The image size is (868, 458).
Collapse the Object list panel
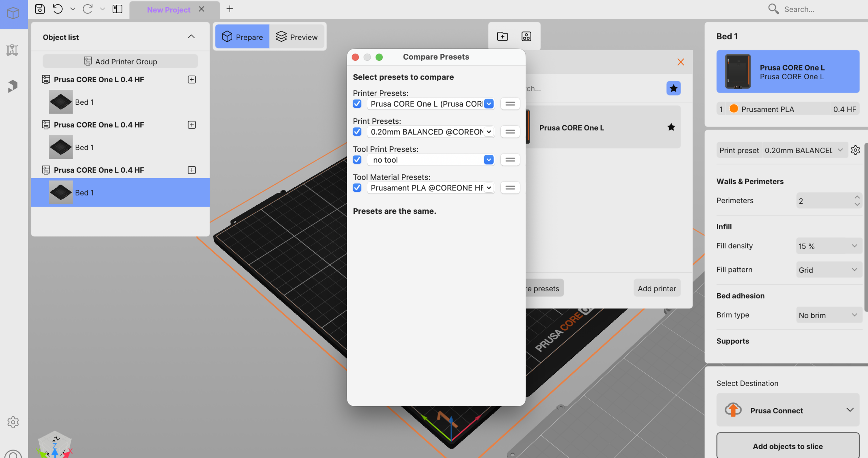[191, 37]
